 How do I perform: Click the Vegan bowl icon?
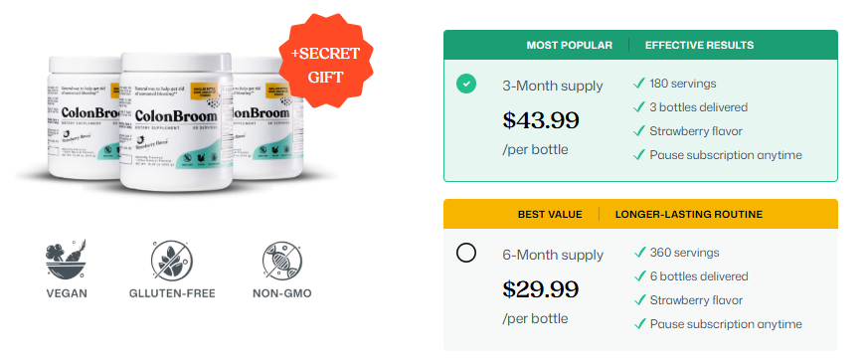(x=66, y=259)
